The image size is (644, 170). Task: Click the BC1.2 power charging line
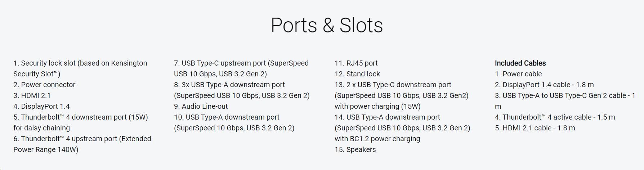(377, 139)
